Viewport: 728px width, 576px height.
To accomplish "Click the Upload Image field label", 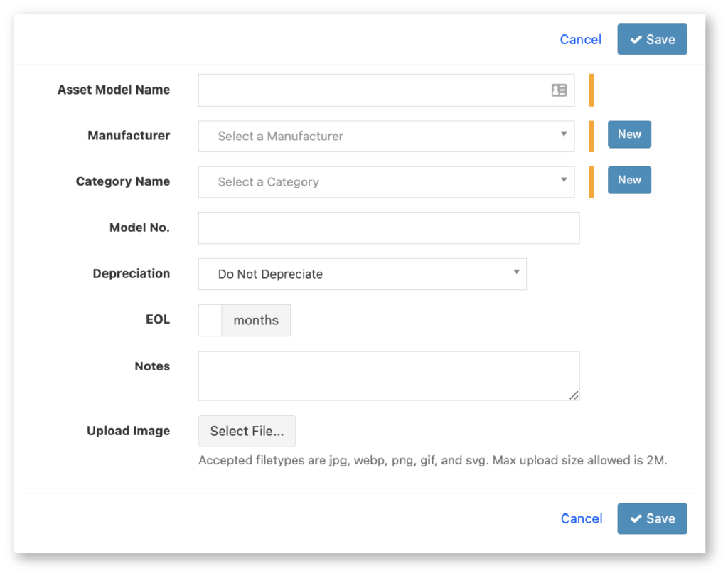I will pos(128,431).
